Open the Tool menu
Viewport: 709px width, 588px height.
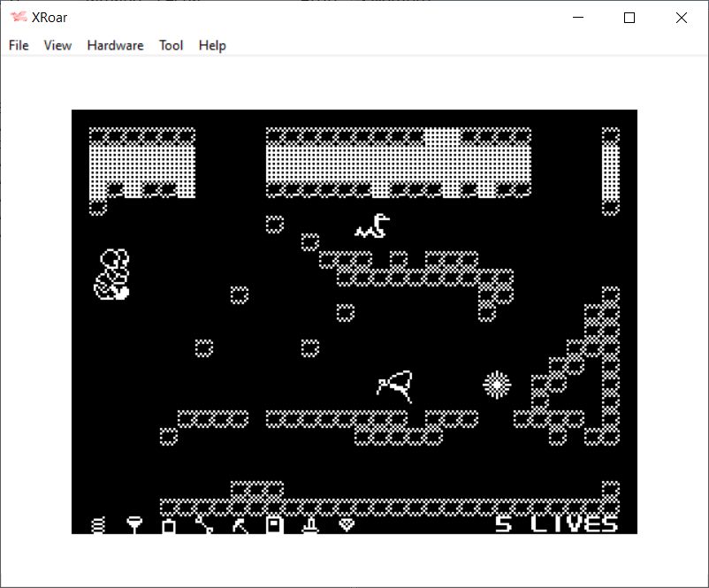point(171,45)
